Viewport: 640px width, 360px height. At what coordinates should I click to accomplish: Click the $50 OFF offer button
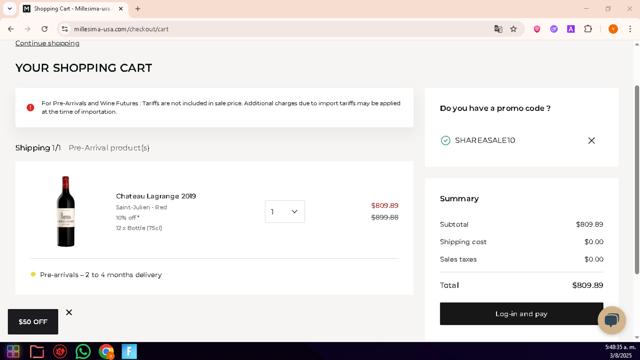pos(33,322)
